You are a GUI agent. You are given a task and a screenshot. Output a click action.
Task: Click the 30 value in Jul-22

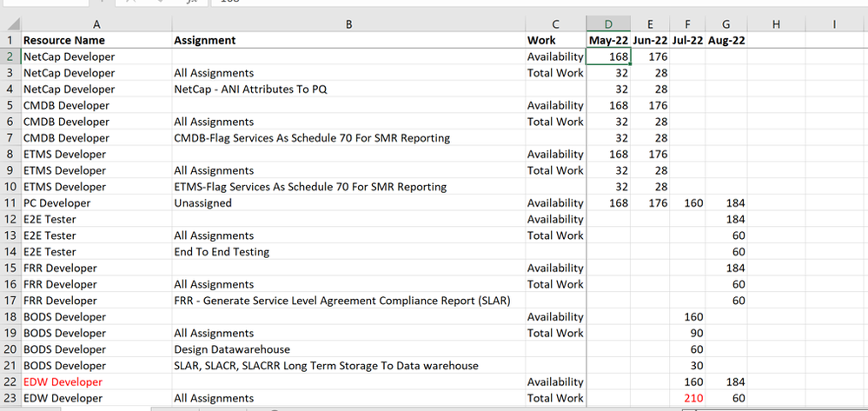point(687,366)
